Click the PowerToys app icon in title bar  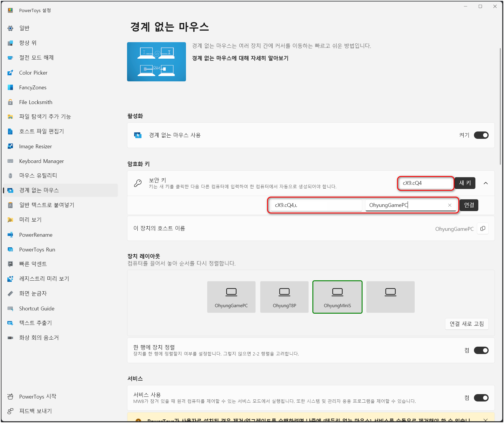click(x=10, y=10)
